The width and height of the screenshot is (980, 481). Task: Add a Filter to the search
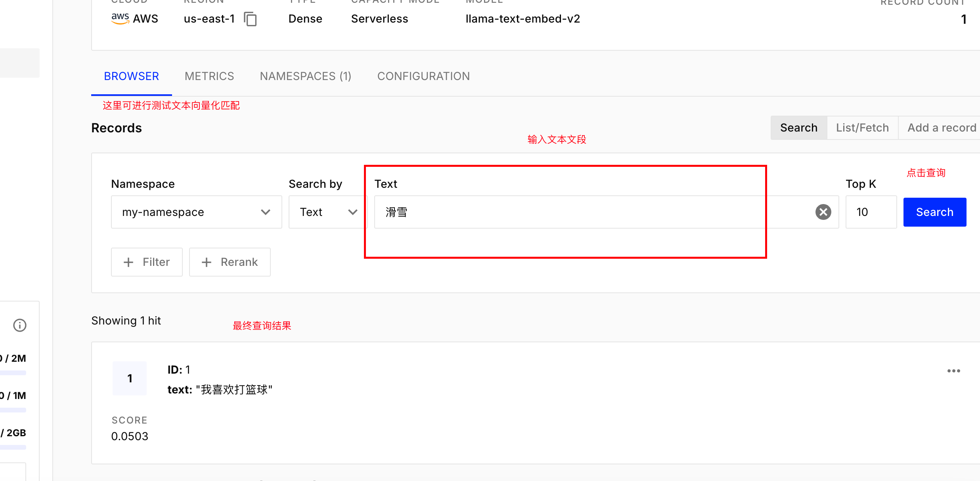[x=147, y=262]
